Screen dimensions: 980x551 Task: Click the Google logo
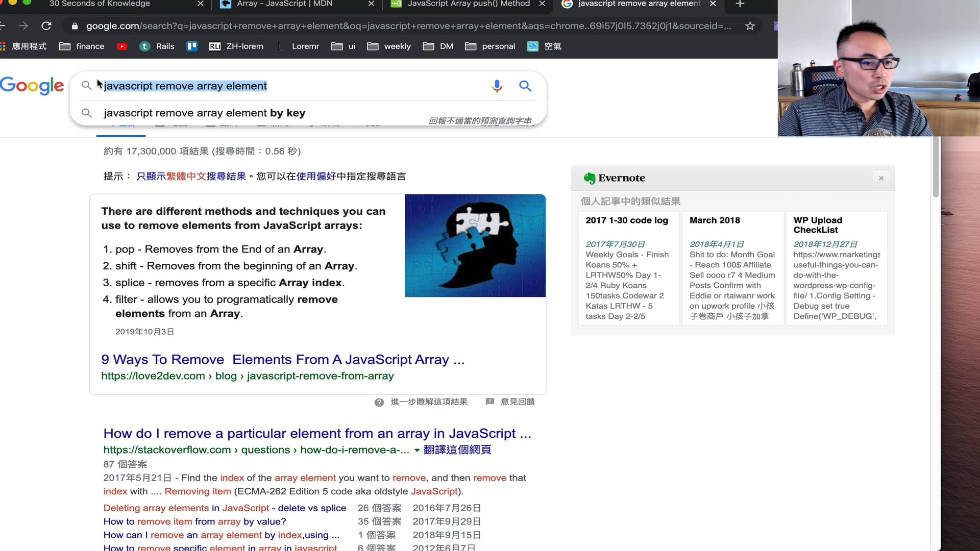32,86
